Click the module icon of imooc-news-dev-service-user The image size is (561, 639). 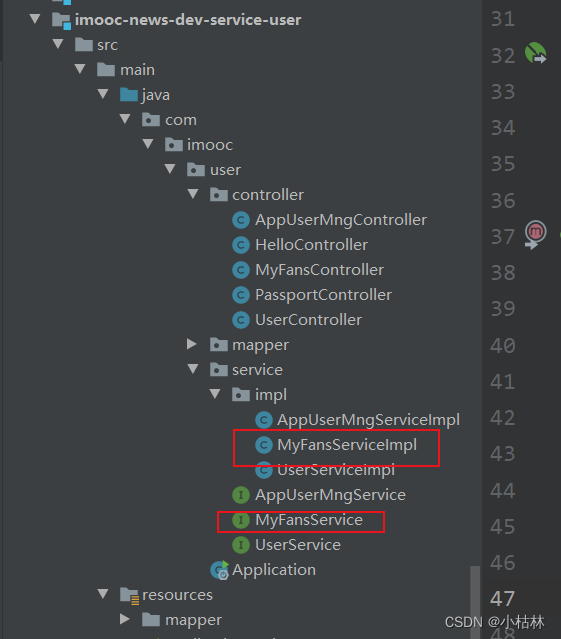[62, 20]
